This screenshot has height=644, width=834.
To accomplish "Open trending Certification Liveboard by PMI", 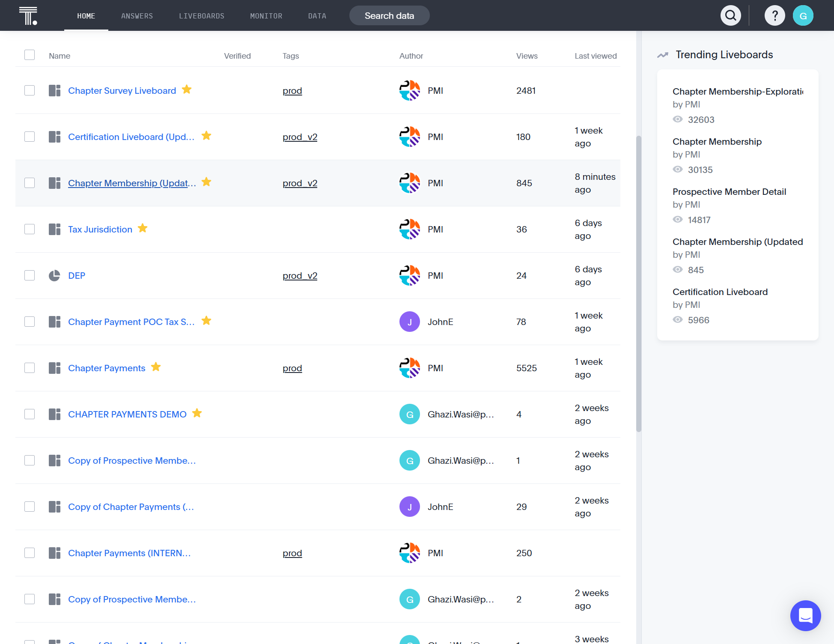I will [x=720, y=292].
